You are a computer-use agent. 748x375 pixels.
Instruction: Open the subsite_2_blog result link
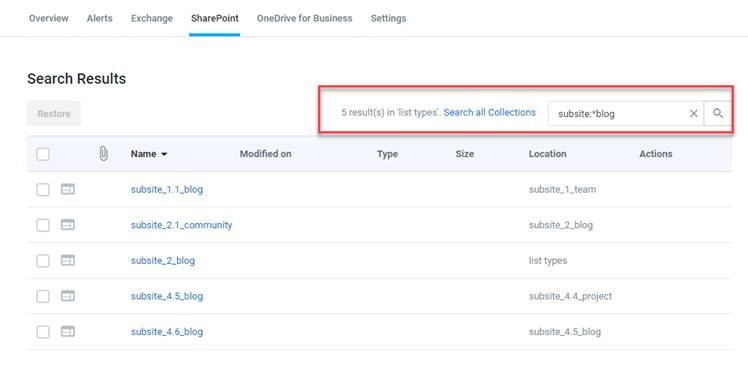(x=163, y=260)
